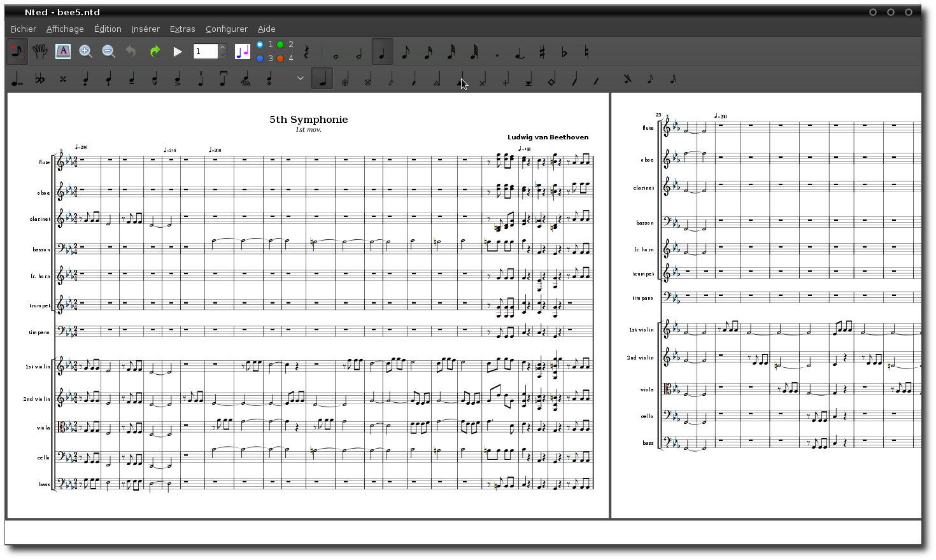
Task: Add arpeggio marking to note
Action: point(246,79)
